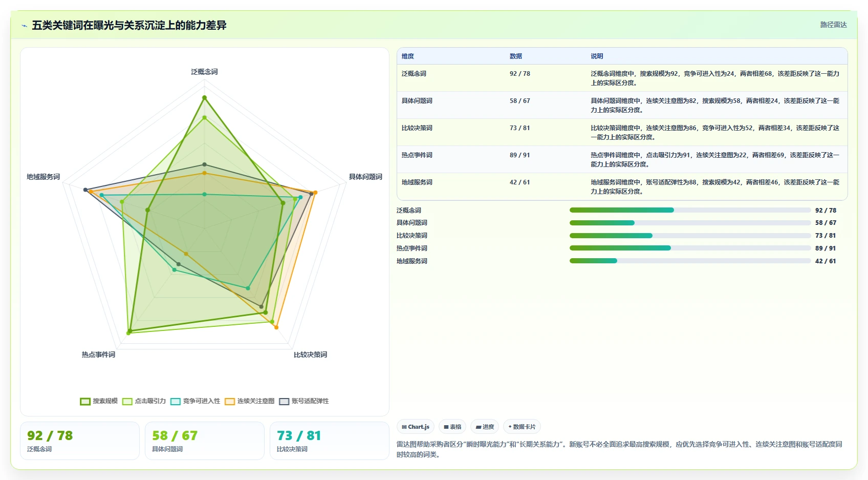The height and width of the screenshot is (480, 868).
Task: Click the table cell reading 92 / 78
Action: 520,74
